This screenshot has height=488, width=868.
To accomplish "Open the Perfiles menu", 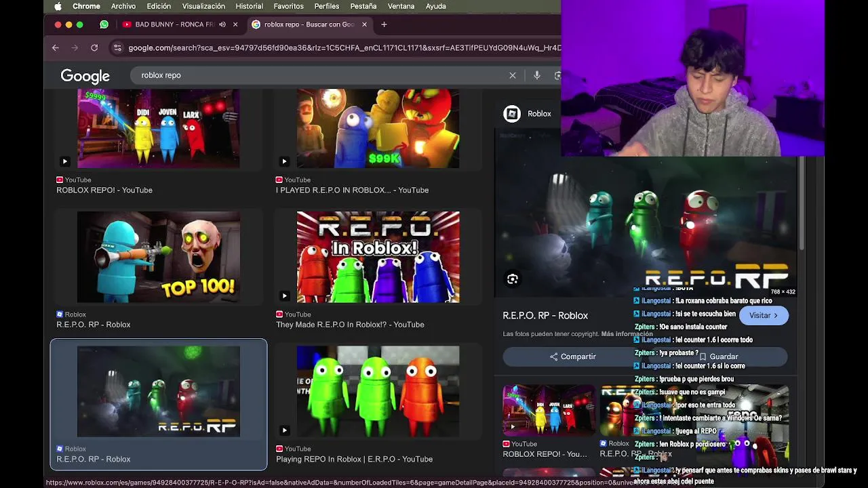I will (x=327, y=6).
